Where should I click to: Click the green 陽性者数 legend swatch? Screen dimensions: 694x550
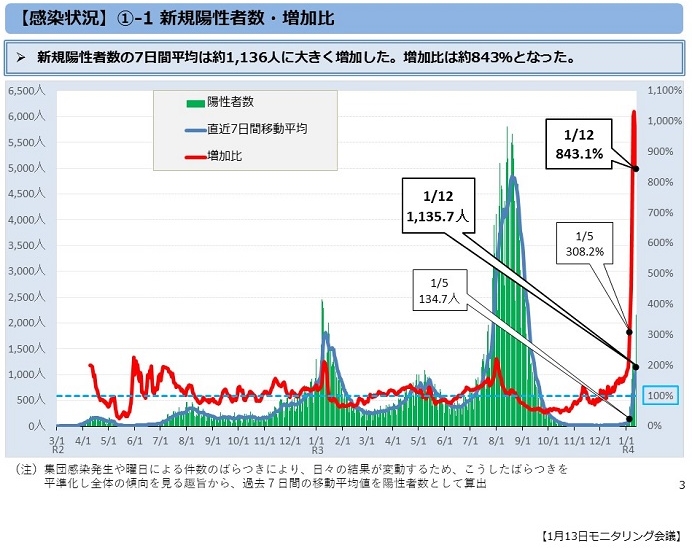click(x=195, y=104)
